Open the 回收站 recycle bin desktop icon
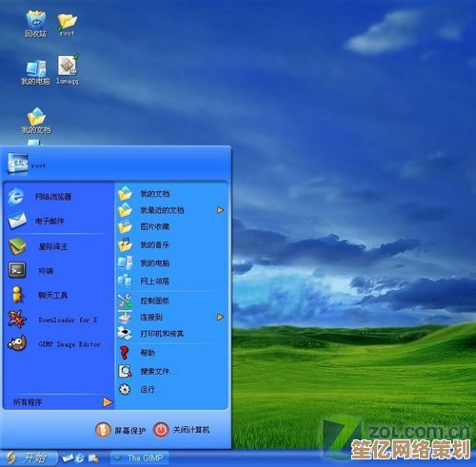 [35, 24]
